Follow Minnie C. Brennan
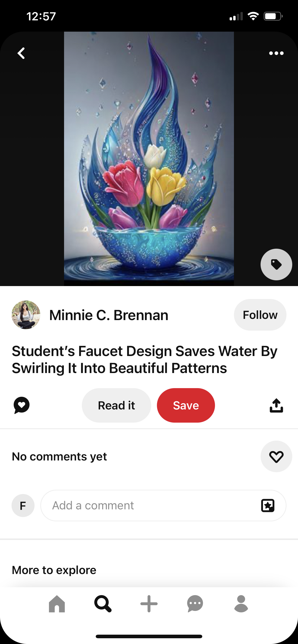The height and width of the screenshot is (644, 298). (x=260, y=315)
